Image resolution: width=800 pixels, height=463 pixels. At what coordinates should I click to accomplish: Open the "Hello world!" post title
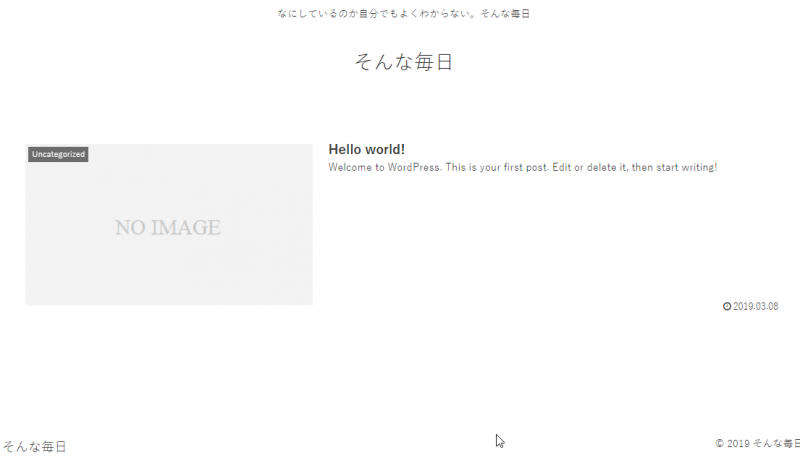click(366, 149)
